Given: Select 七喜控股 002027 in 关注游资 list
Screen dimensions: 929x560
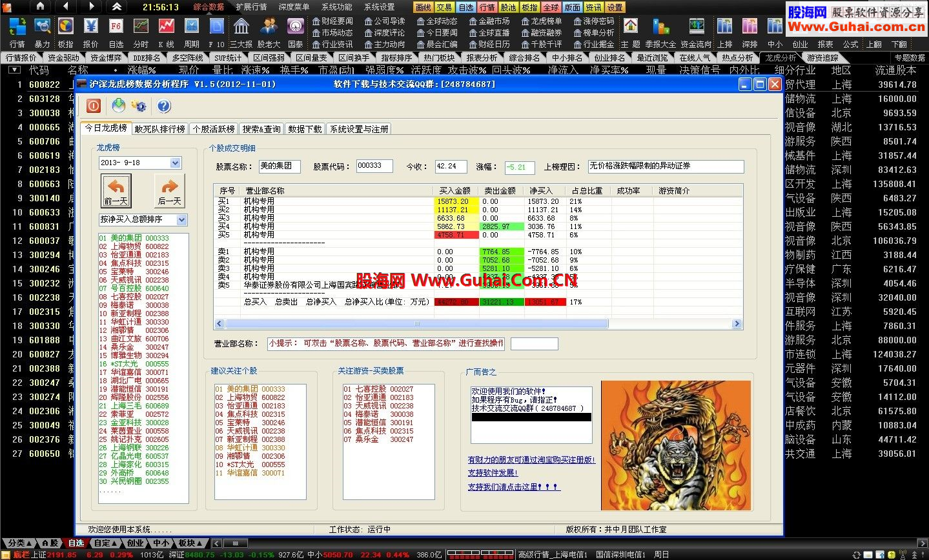Looking at the screenshot, I should pyautogui.click(x=379, y=389).
